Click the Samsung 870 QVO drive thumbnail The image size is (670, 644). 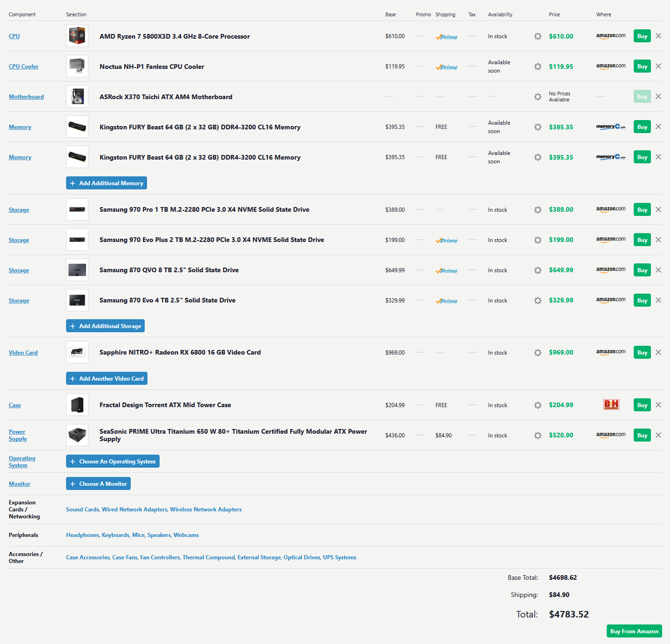[77, 270]
